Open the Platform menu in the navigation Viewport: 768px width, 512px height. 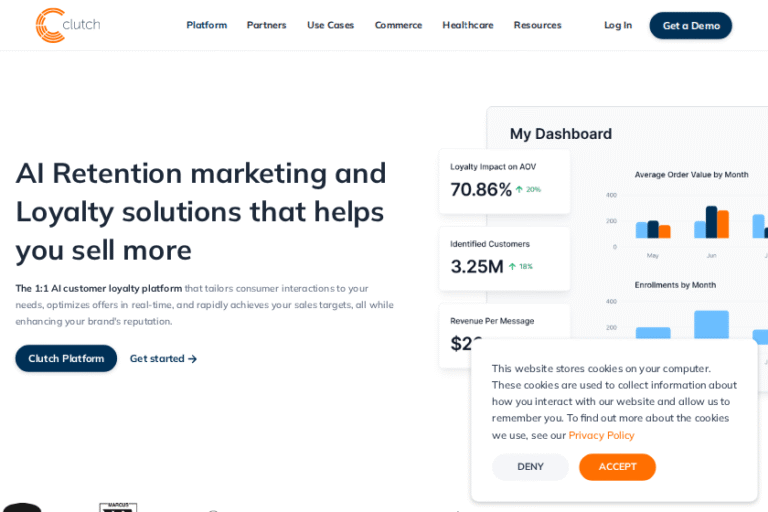tap(206, 25)
